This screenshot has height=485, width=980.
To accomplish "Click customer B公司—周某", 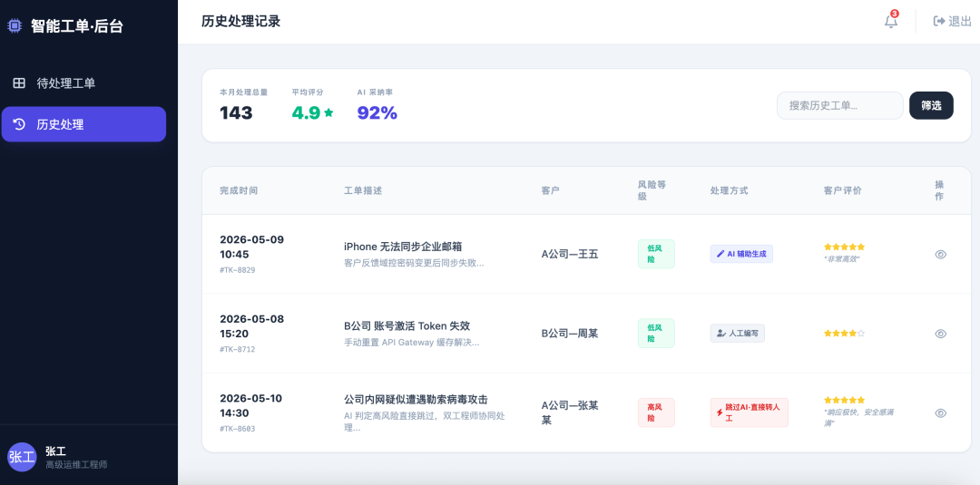I will (x=569, y=334).
